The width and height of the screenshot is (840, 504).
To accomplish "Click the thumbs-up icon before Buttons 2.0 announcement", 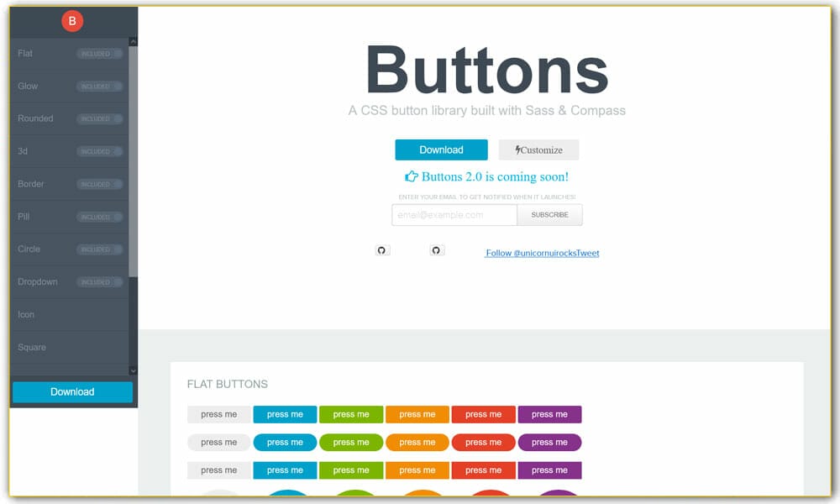I will [411, 176].
